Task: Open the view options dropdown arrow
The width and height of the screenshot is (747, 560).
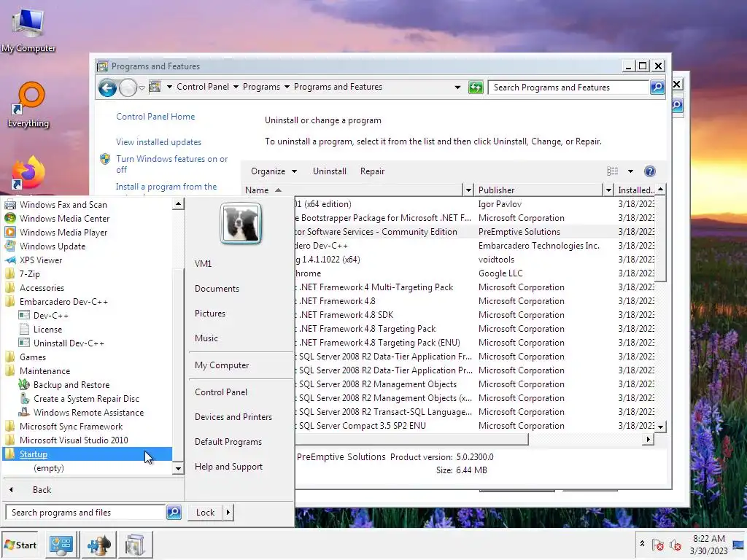Action: 631,171
